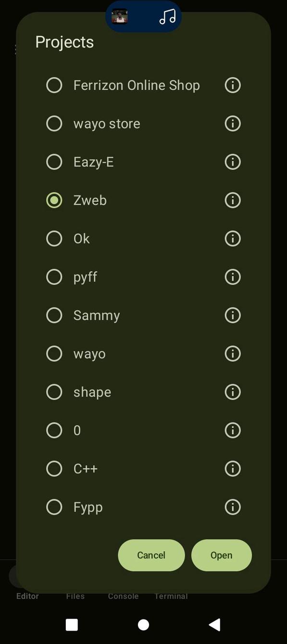Select the pyff project radio button
Viewport: 287px width, 644px height.
pos(54,277)
